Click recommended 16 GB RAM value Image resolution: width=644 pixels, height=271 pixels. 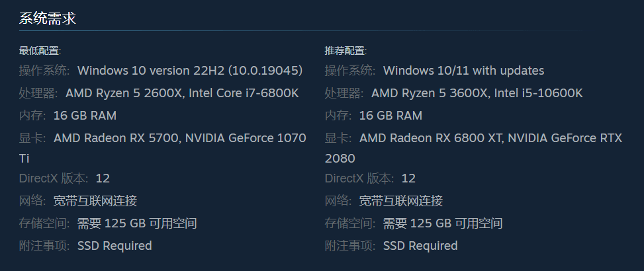391,116
